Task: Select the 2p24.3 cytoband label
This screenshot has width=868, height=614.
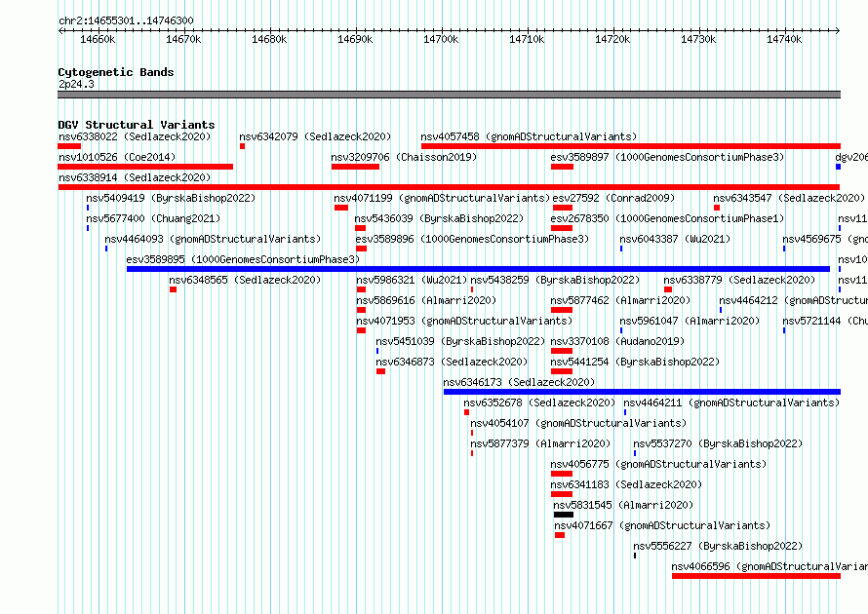Action: pos(76,84)
